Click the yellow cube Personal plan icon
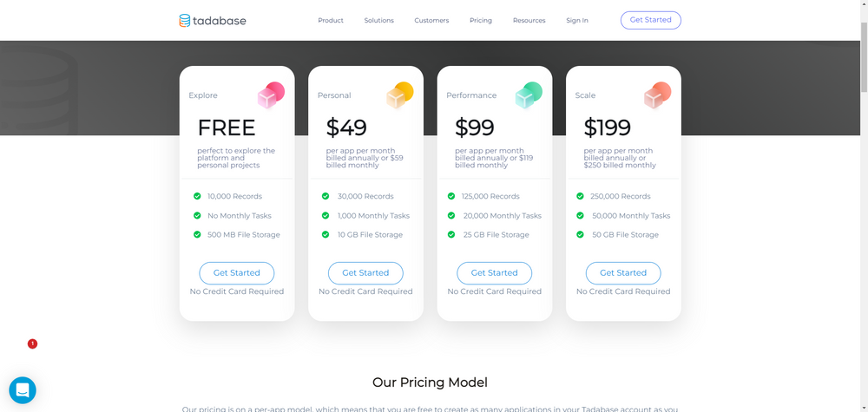This screenshot has height=412, width=868. click(400, 95)
